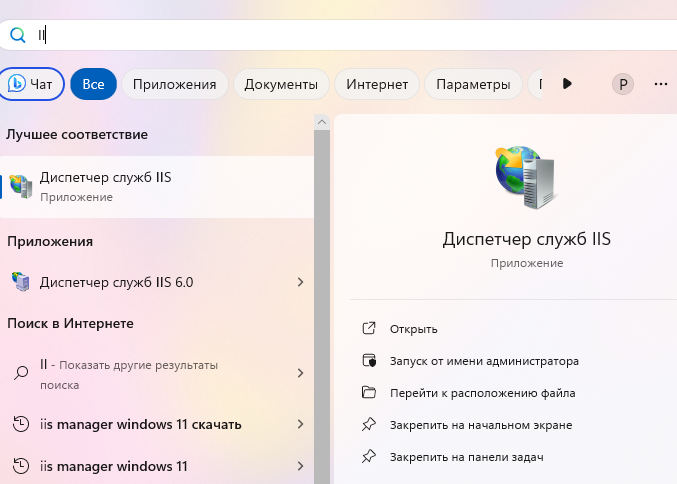The height and width of the screenshot is (484, 677).
Task: Open 'II - Показать другие результаты поиска'
Action: click(157, 374)
